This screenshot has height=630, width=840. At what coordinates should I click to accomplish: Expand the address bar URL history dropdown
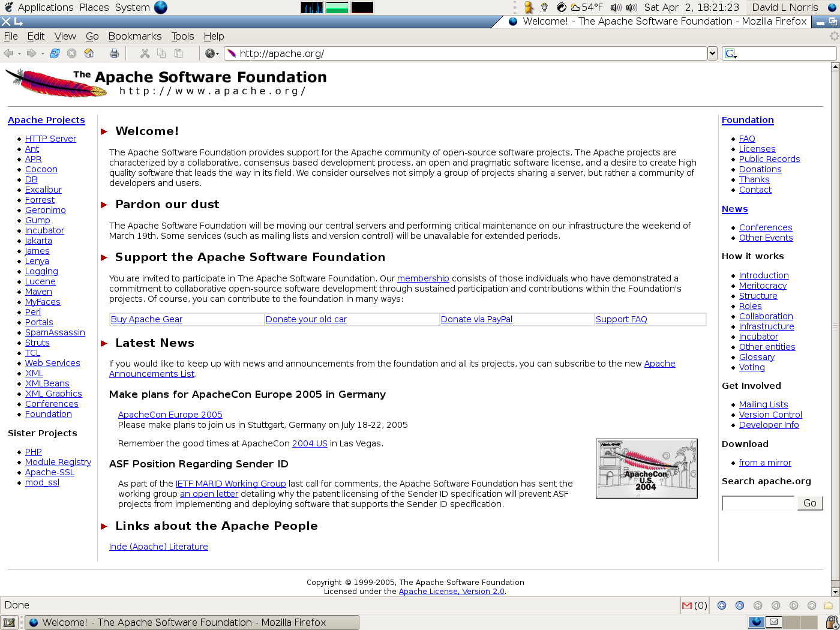pos(712,53)
